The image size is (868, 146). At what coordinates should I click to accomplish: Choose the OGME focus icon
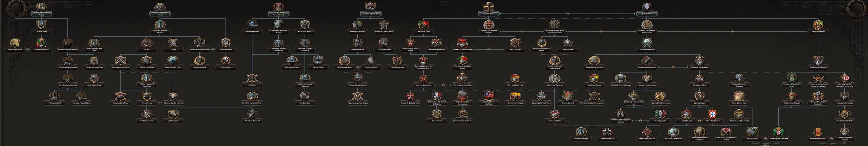[147, 42]
